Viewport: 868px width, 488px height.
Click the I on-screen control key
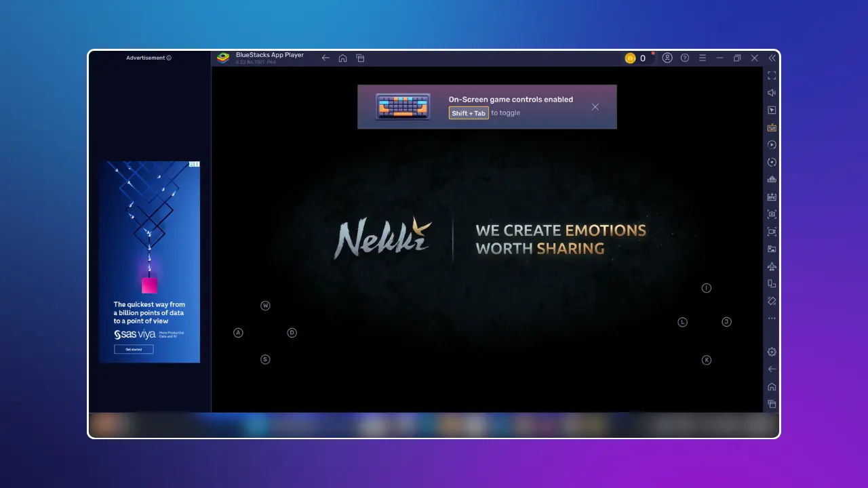click(707, 288)
